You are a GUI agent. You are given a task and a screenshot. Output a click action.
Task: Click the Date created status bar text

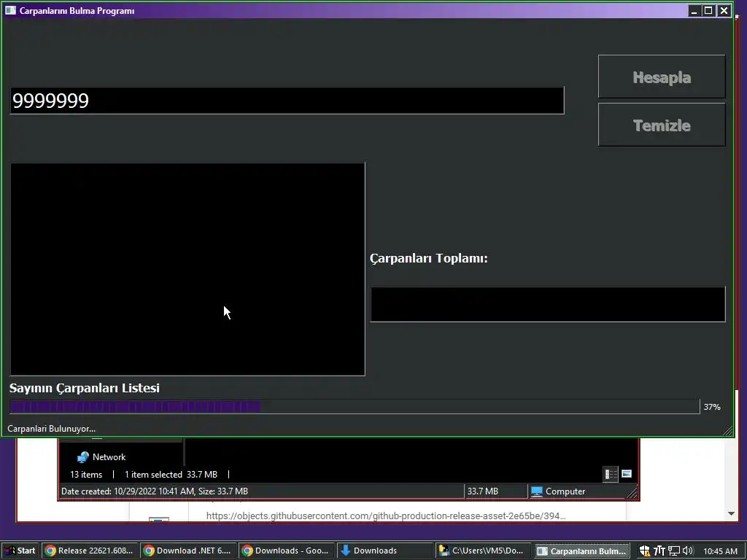coord(155,491)
